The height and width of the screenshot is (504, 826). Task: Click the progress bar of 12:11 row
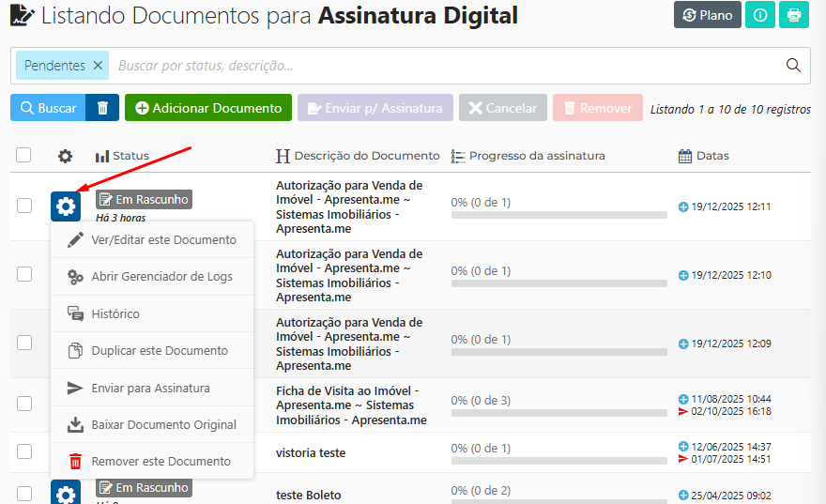tap(558, 215)
